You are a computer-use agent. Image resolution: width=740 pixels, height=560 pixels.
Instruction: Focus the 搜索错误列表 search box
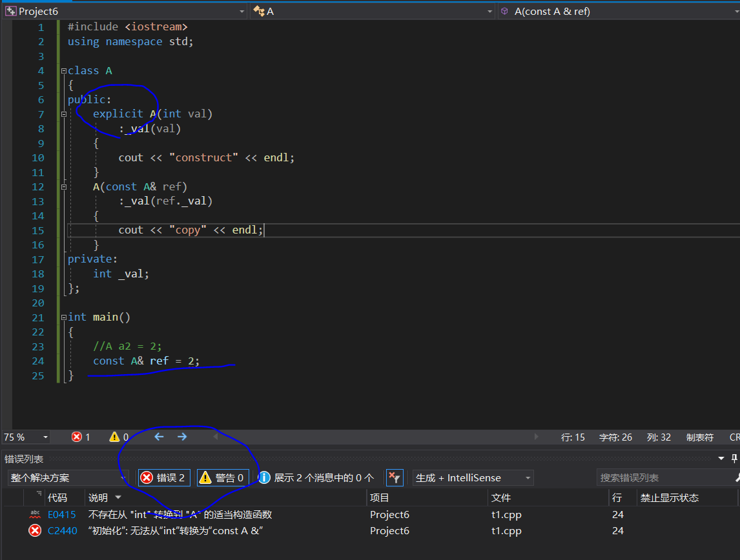coord(666,478)
